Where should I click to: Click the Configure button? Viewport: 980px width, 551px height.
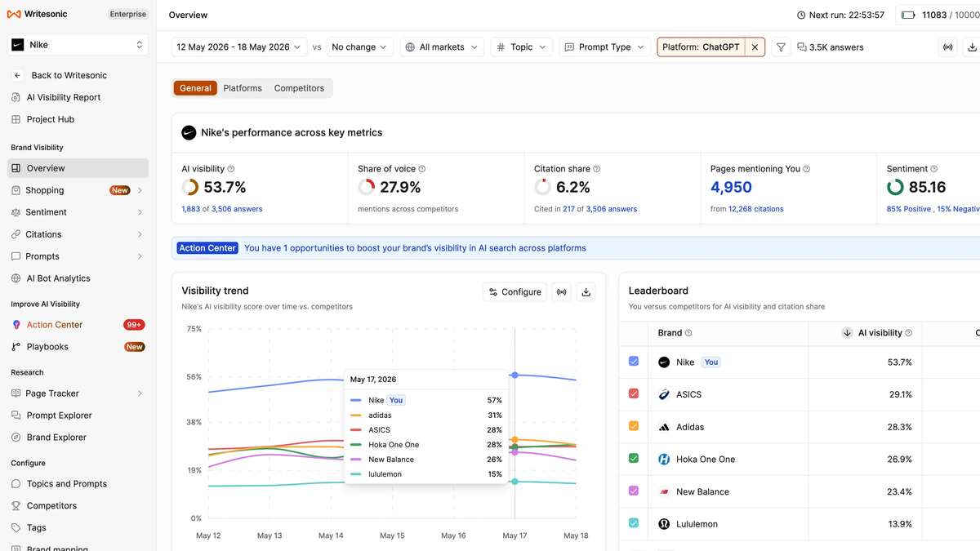point(514,291)
